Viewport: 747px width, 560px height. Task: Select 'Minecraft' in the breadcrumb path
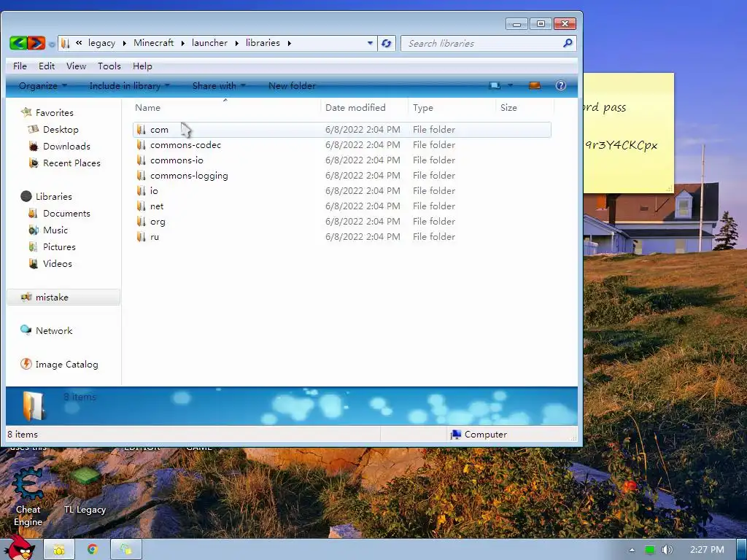click(x=153, y=43)
